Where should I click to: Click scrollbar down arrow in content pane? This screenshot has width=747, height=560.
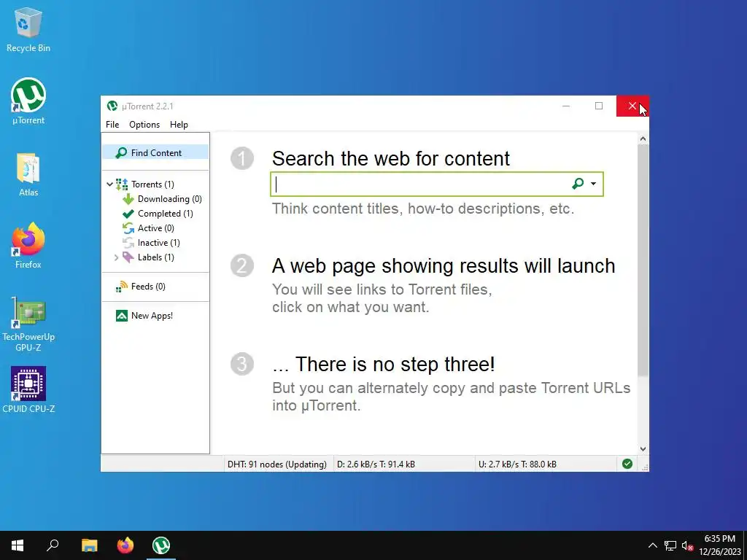[x=643, y=448]
